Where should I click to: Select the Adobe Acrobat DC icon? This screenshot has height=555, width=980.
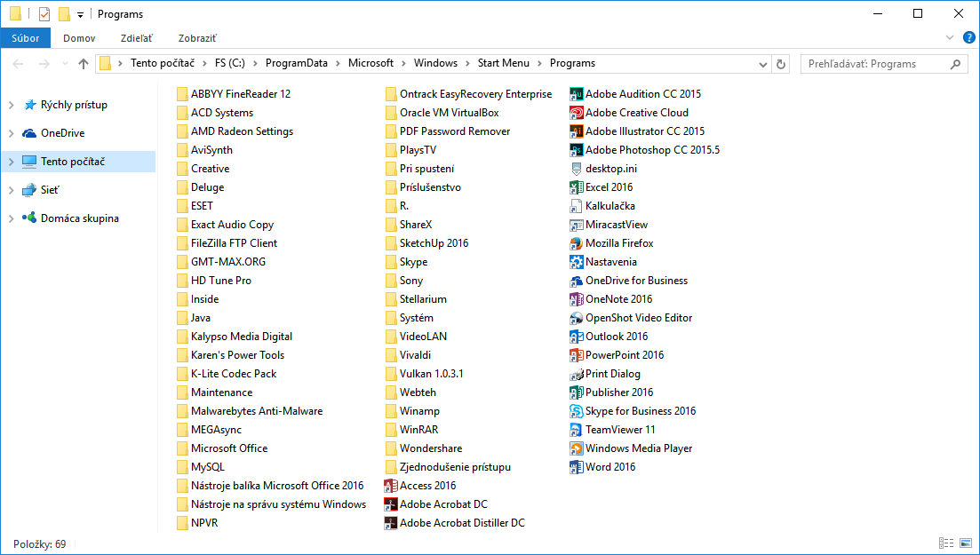[390, 504]
